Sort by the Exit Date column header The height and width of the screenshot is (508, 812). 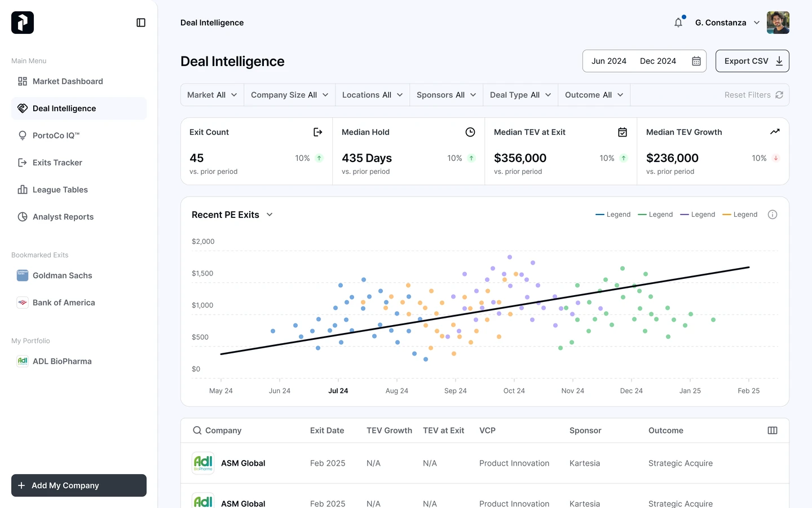tap(327, 430)
